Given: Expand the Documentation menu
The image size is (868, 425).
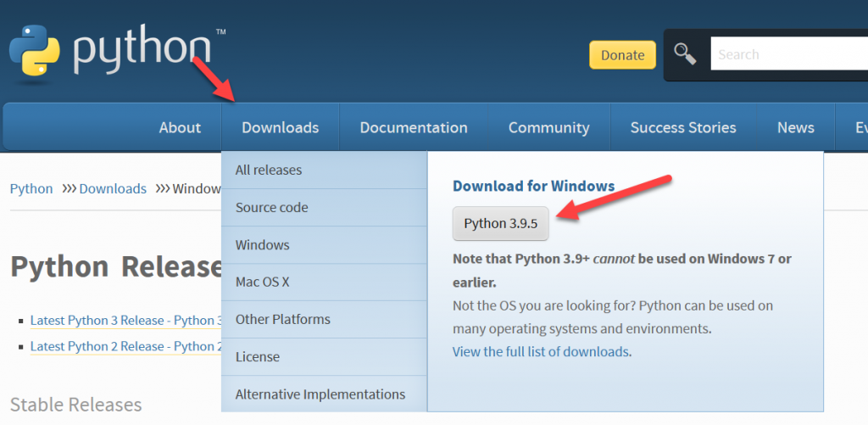Looking at the screenshot, I should [x=414, y=128].
